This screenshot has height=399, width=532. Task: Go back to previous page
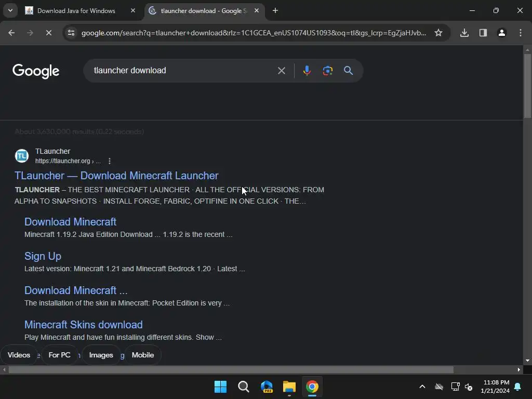(11, 33)
